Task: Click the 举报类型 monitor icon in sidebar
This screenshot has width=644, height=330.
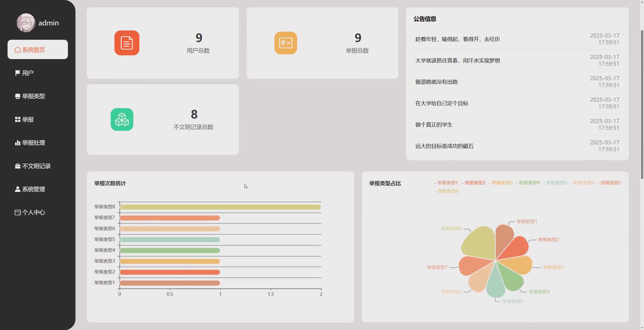Action: (x=17, y=96)
